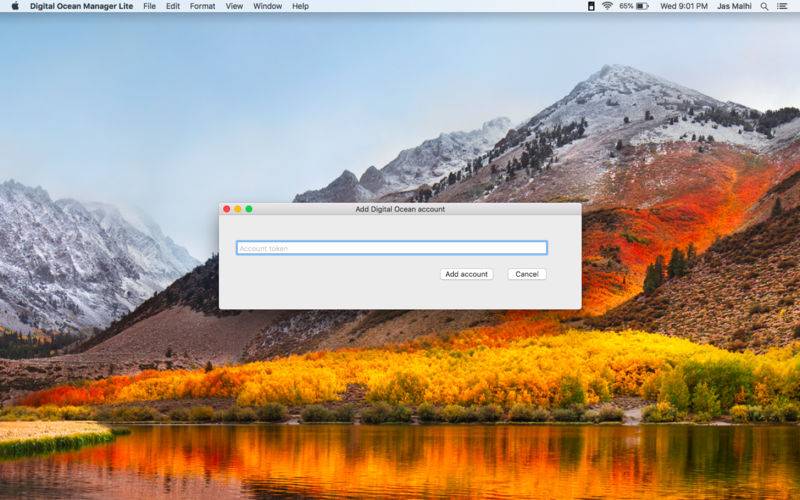This screenshot has height=500, width=800.
Task: Click the Cancel button
Action: pyautogui.click(x=527, y=274)
